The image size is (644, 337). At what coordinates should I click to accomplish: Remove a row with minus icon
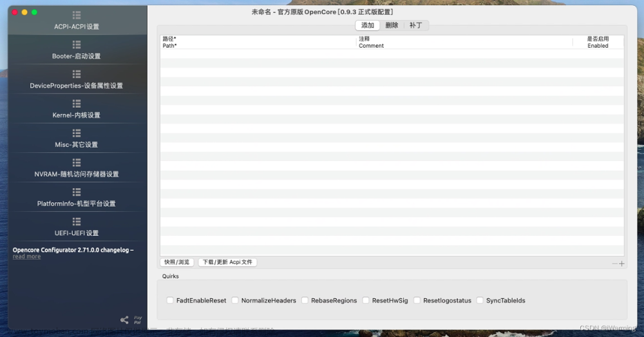click(615, 264)
